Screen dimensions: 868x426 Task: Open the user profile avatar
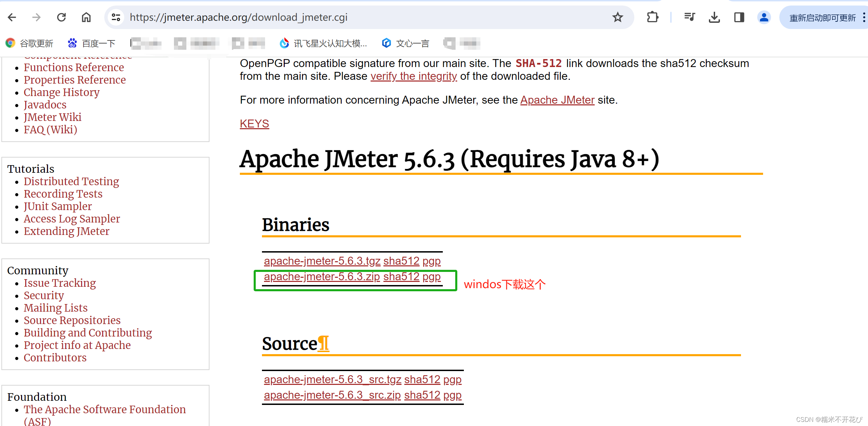click(x=764, y=17)
